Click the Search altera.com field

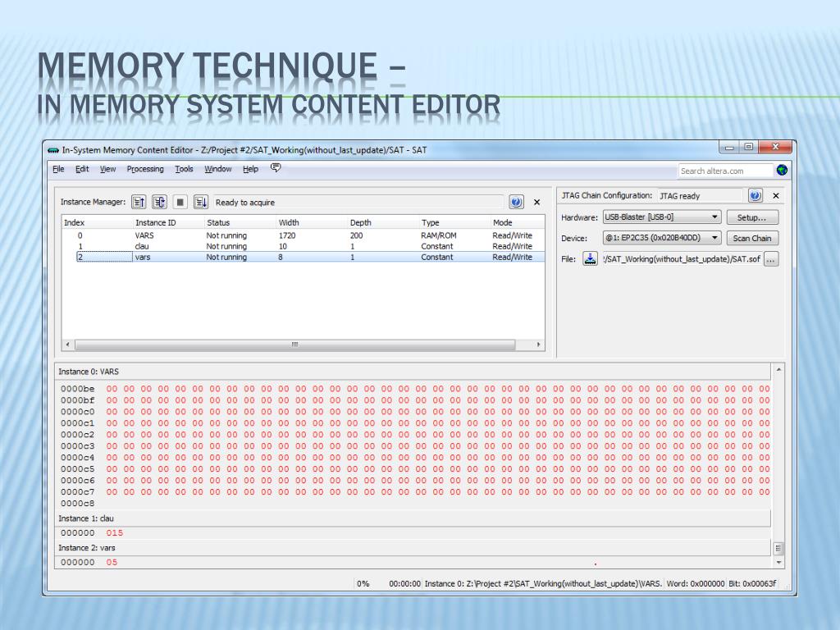tap(725, 171)
